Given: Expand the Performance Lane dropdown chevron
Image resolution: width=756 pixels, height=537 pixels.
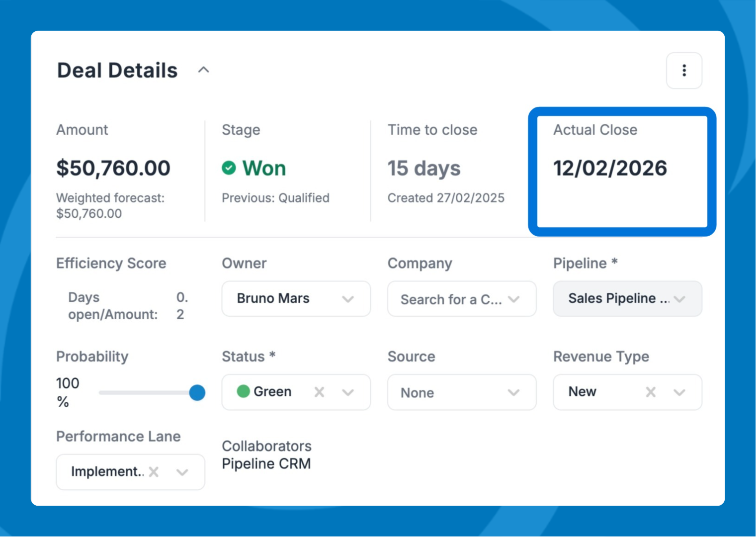Looking at the screenshot, I should coord(182,472).
